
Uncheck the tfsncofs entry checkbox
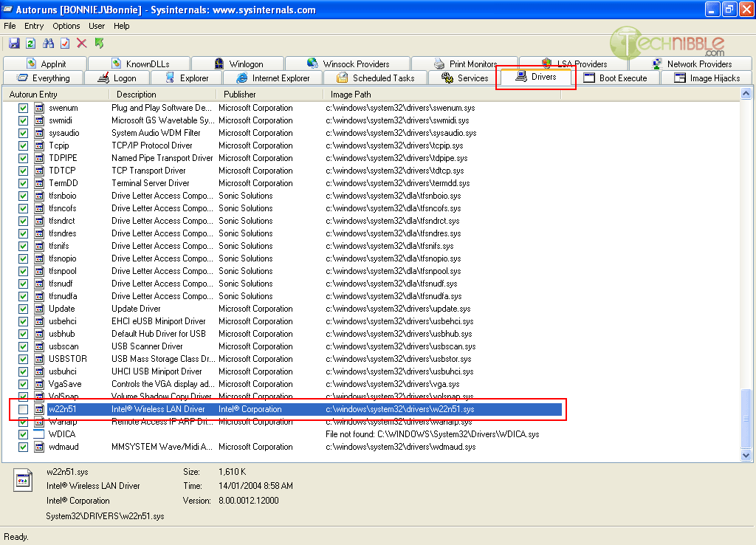(x=23, y=208)
